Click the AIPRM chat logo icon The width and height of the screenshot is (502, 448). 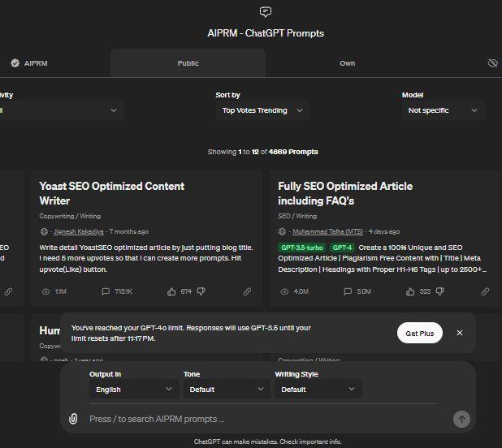[266, 12]
